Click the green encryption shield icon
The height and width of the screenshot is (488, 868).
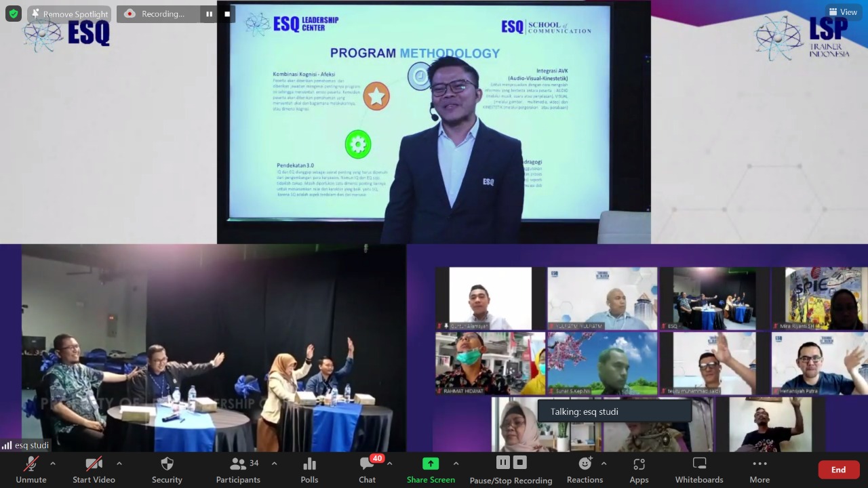pyautogui.click(x=14, y=14)
